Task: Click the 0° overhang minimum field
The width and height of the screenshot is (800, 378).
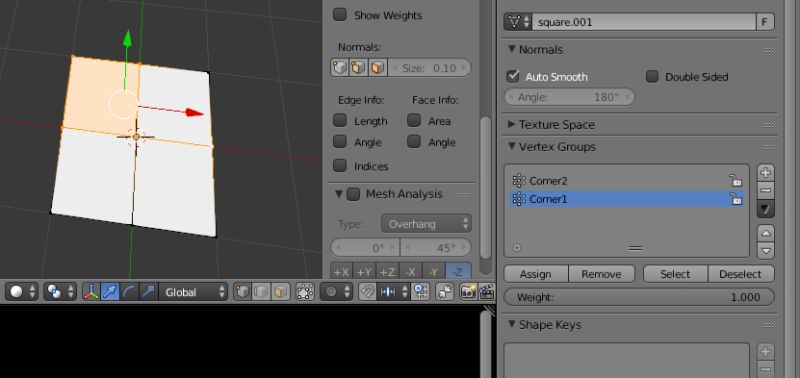Action: (x=365, y=248)
